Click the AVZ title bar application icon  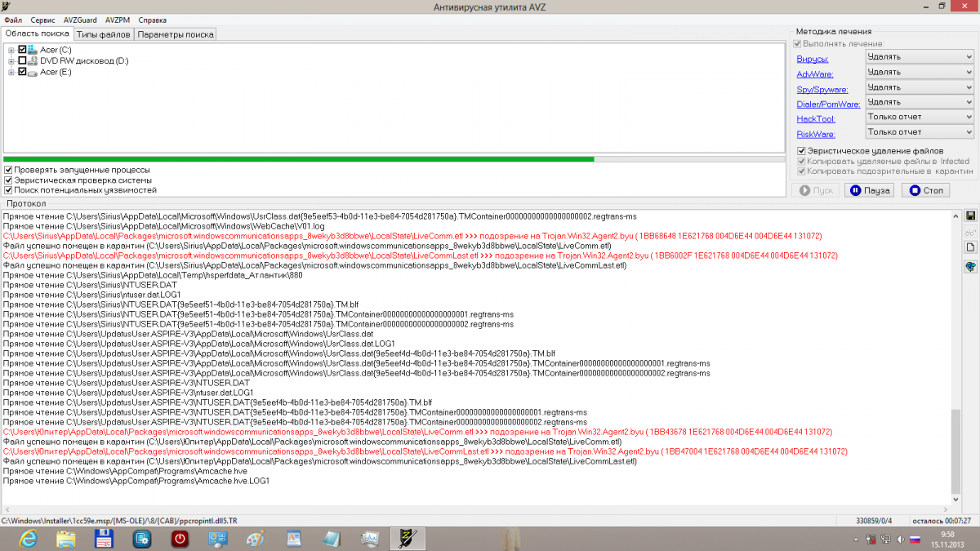[x=7, y=7]
